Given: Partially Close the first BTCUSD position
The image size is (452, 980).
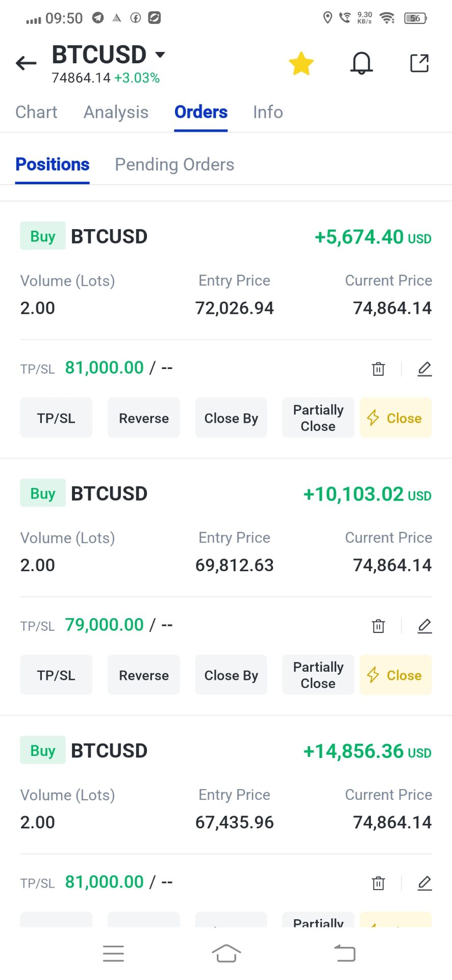Looking at the screenshot, I should [318, 418].
